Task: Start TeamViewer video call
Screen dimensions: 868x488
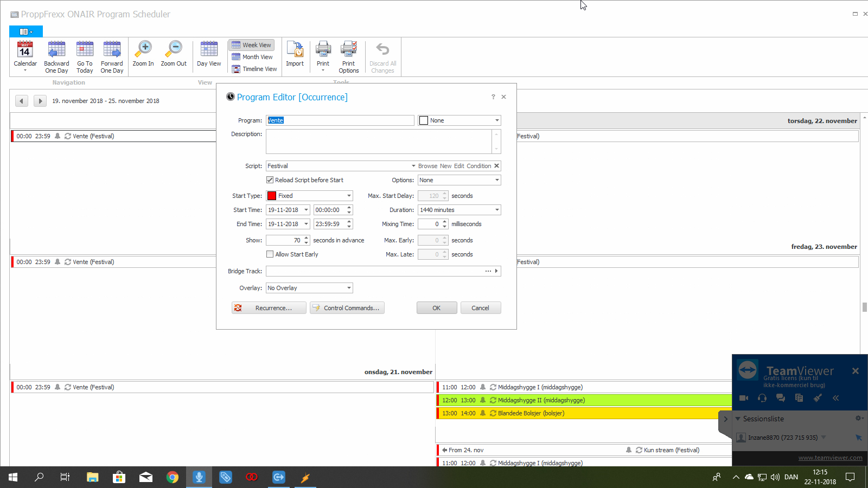Action: click(x=744, y=398)
